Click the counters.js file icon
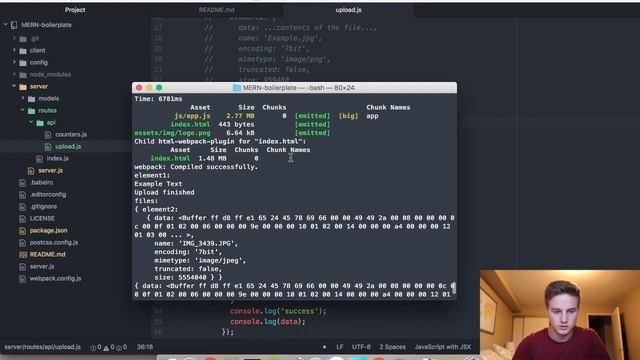This screenshot has width=640, height=360. tap(48, 135)
